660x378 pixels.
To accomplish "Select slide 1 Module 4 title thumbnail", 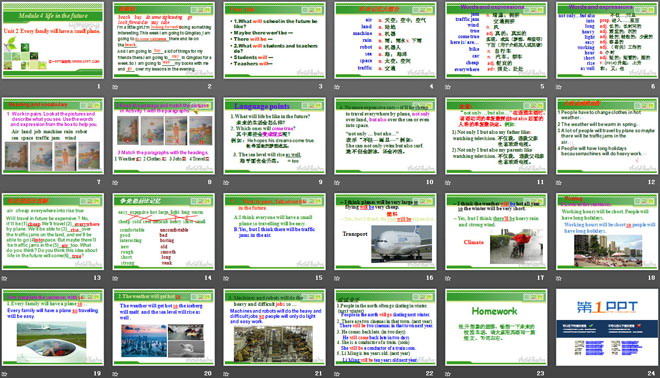I will 53,40.
